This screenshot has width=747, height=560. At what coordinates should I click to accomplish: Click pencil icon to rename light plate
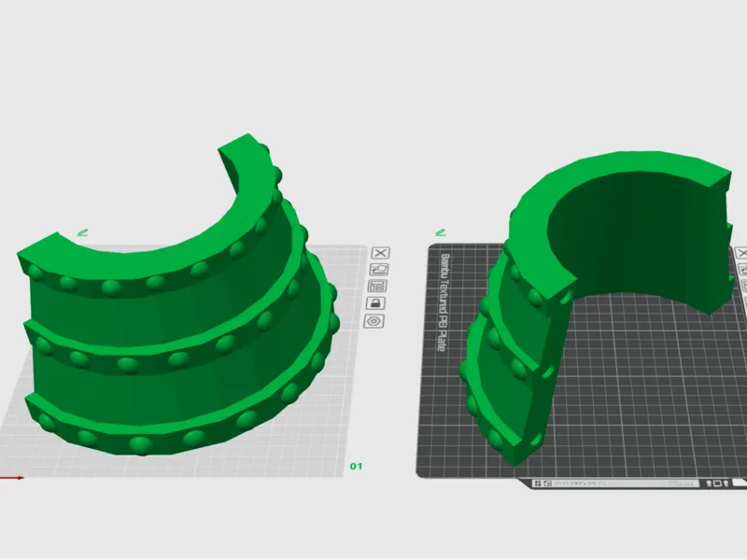tap(82, 232)
